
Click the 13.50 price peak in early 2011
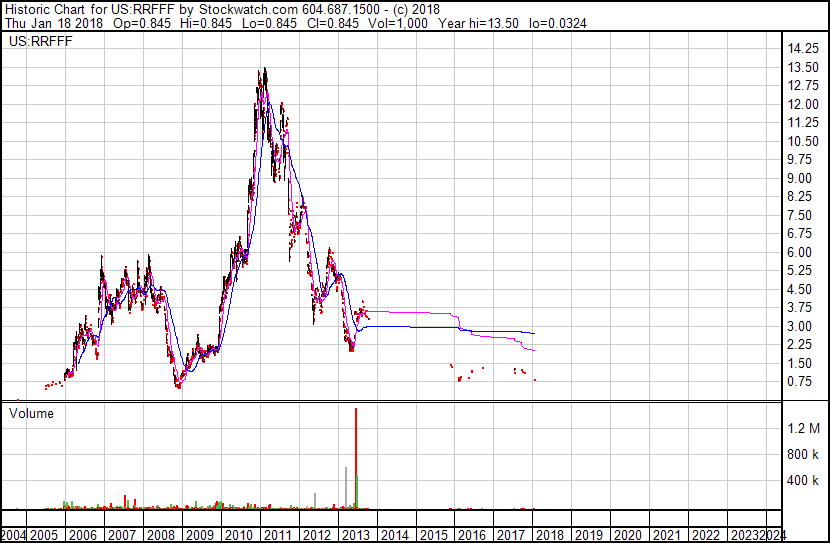coord(265,70)
